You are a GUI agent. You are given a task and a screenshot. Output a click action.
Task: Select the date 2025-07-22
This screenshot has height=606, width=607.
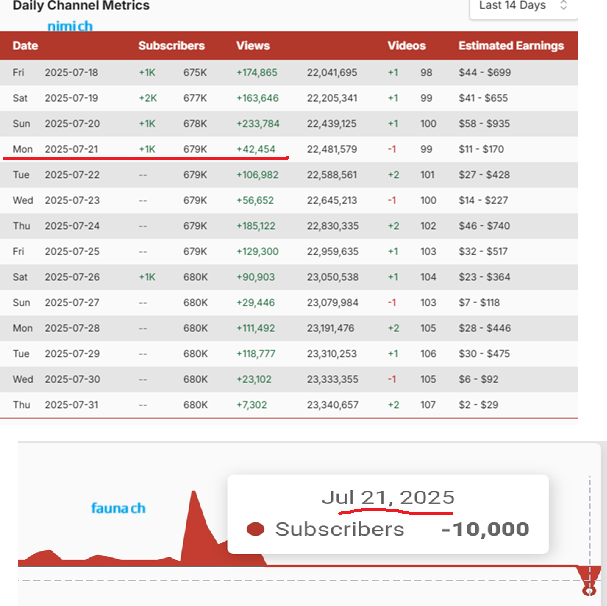pyautogui.click(x=72, y=175)
